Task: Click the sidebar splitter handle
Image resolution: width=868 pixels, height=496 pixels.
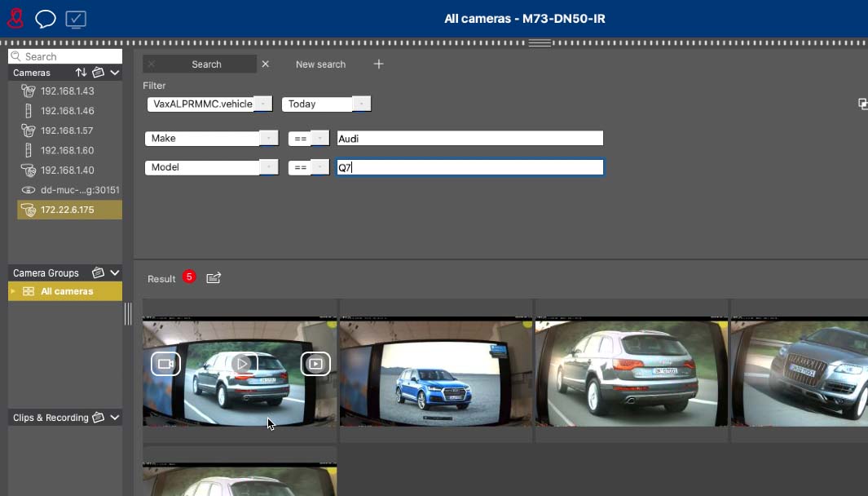Action: 128,314
